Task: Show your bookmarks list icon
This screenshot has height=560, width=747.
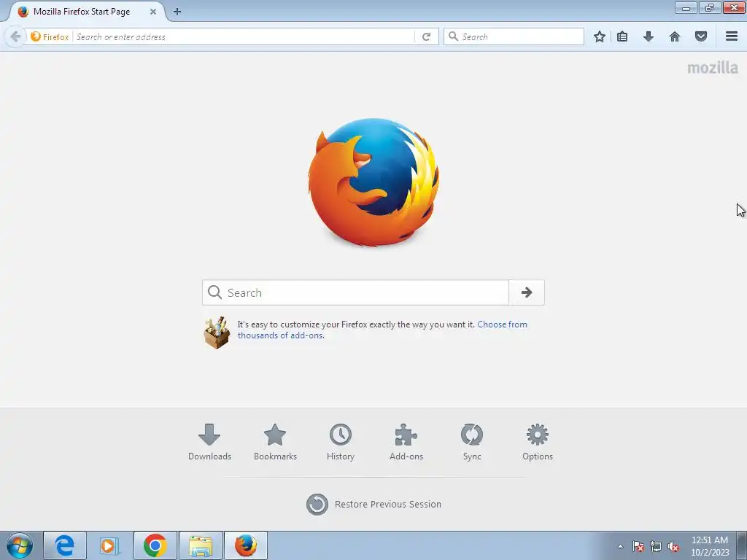Action: [x=622, y=36]
